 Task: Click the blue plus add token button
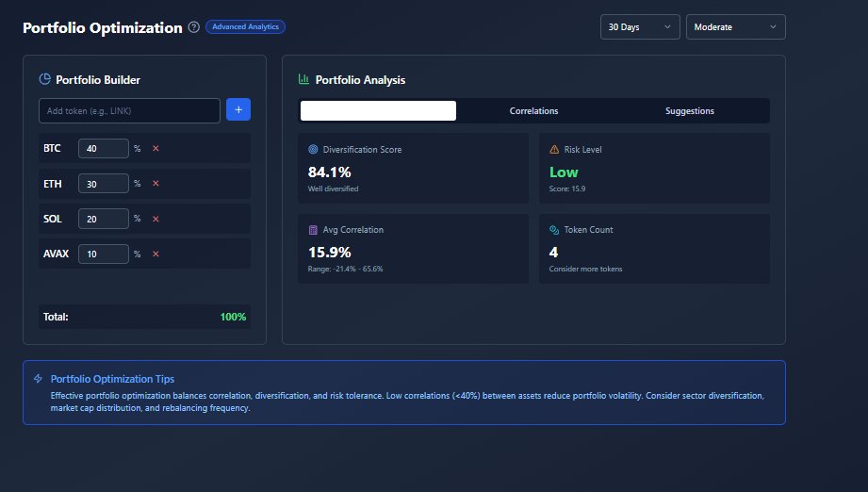tap(238, 109)
